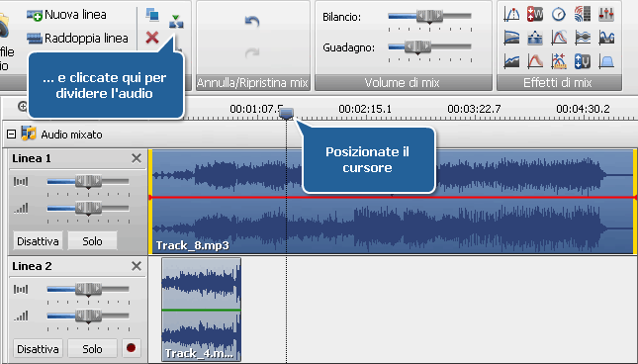Solo Linea 1

tap(92, 241)
